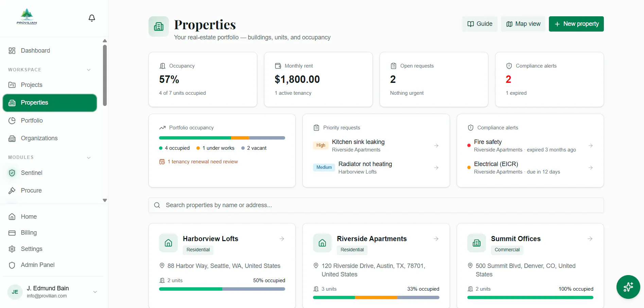Collapse the Workspace section chevron
The image size is (644, 308).
click(x=89, y=70)
